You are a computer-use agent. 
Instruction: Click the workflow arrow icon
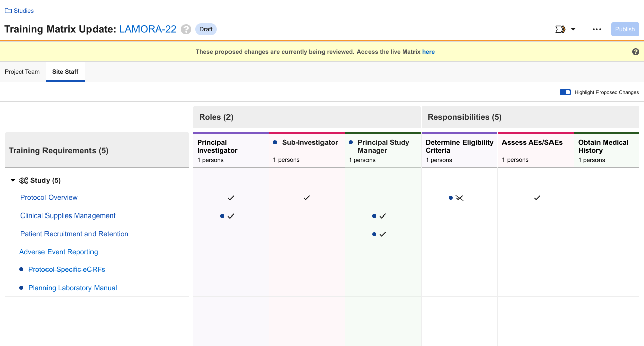pyautogui.click(x=560, y=29)
